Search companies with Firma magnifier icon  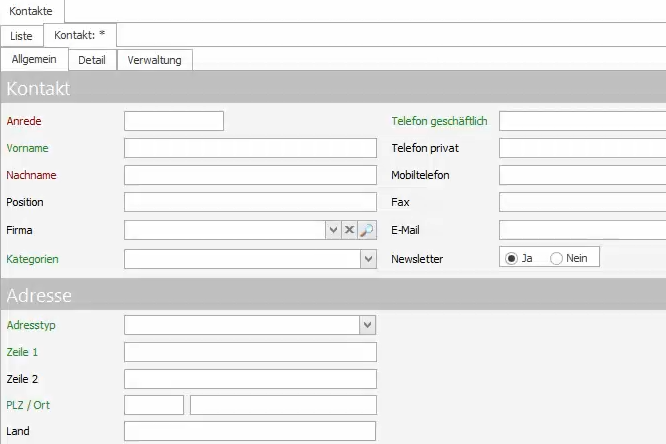[367, 230]
